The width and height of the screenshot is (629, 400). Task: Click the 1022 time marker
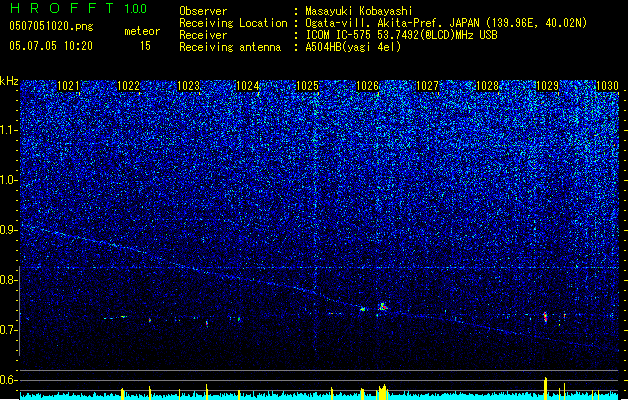click(128, 86)
